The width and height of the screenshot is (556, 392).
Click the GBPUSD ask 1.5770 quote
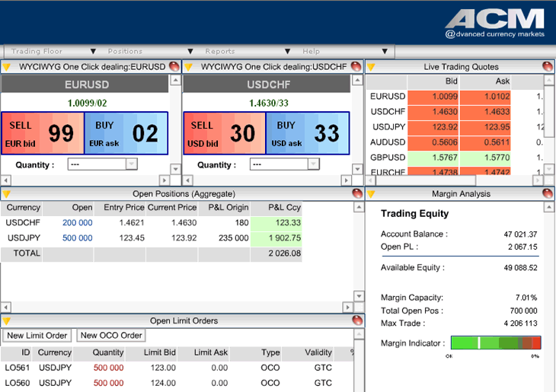[x=485, y=158]
